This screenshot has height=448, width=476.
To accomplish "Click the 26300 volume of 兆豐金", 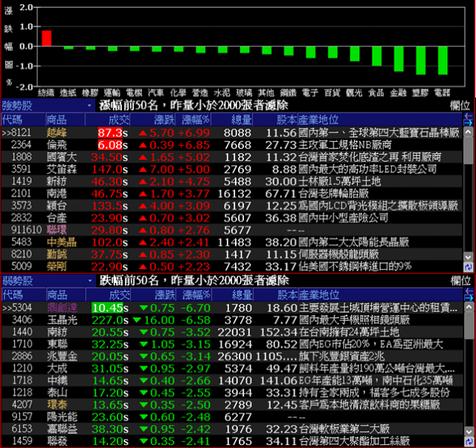I will (x=235, y=357).
